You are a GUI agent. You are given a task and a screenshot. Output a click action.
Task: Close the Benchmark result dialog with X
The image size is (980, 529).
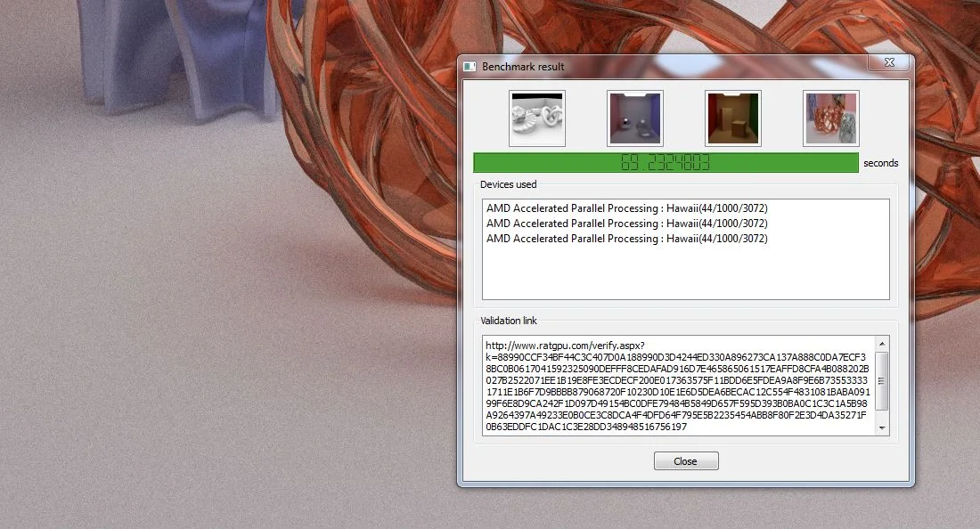click(x=889, y=62)
